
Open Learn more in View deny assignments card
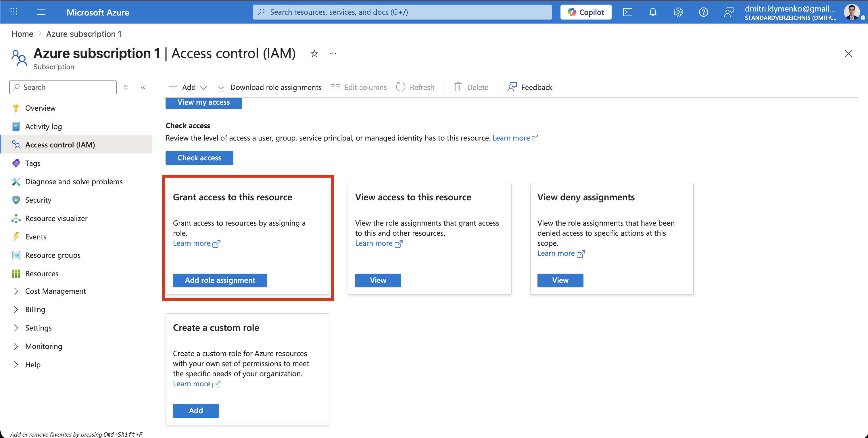tap(561, 253)
